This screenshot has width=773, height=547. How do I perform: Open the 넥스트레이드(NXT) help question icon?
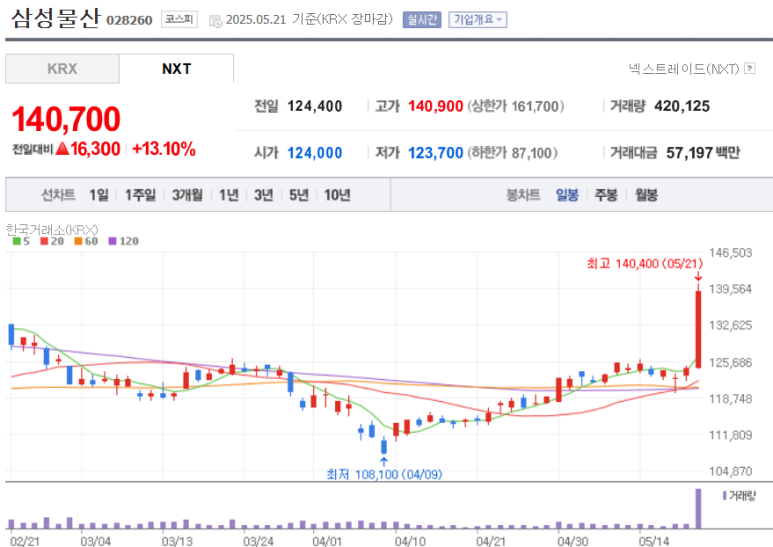point(749,68)
